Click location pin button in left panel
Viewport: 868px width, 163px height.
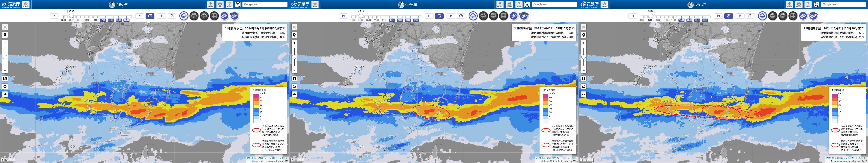click(x=5, y=35)
